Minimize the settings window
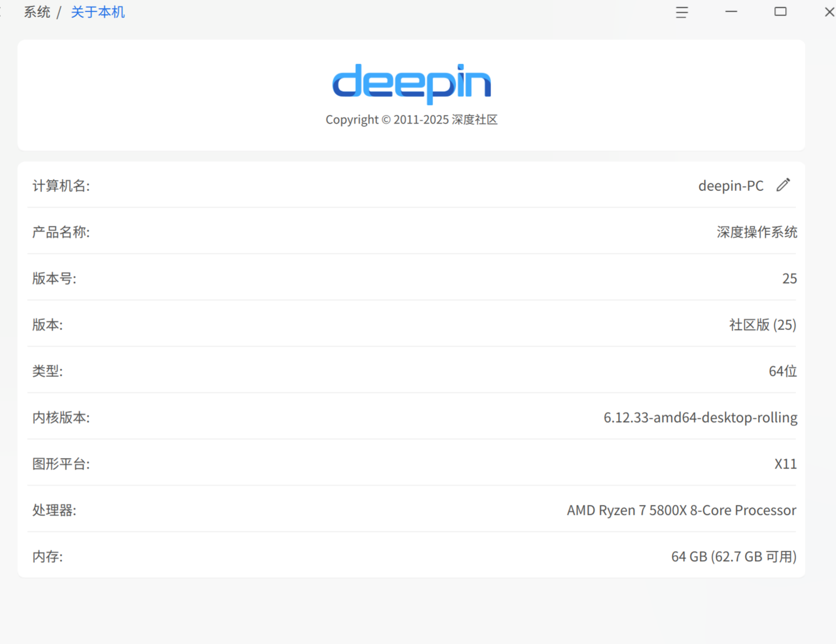836x644 pixels. 731,12
